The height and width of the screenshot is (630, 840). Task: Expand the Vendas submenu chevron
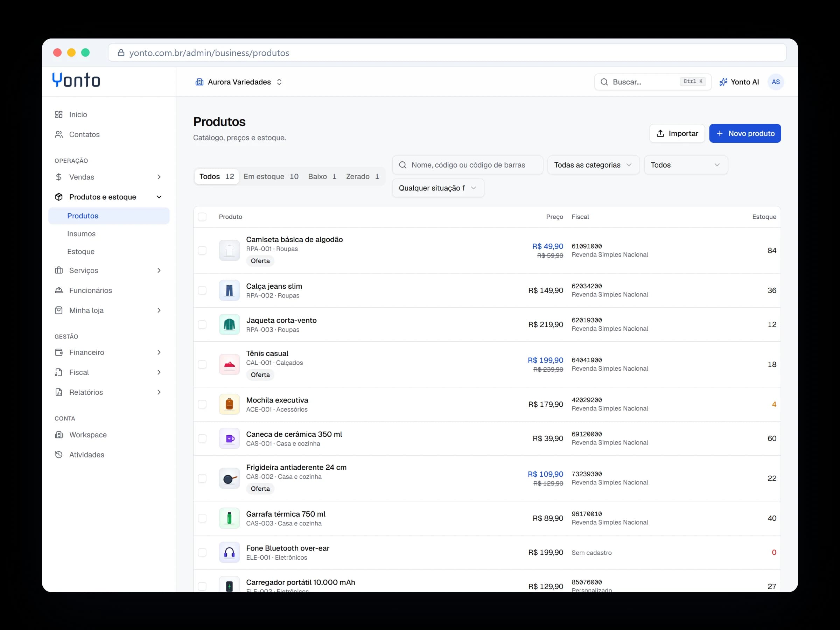click(x=159, y=177)
